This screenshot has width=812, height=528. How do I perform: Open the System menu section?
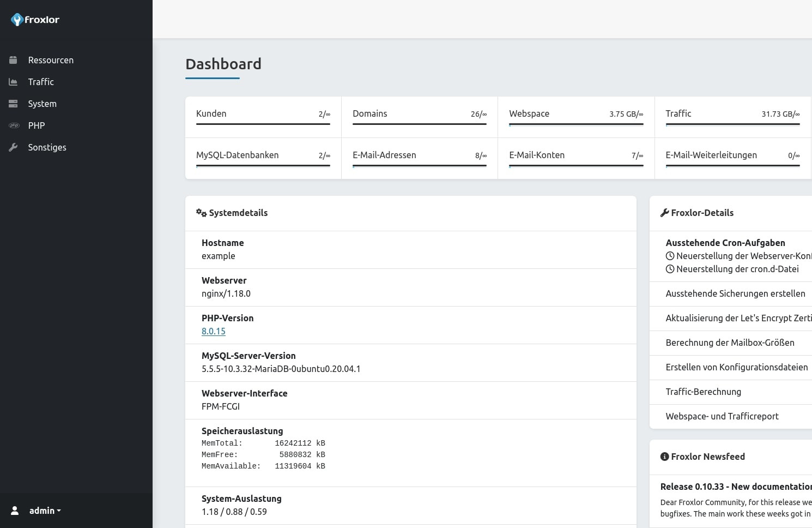42,104
